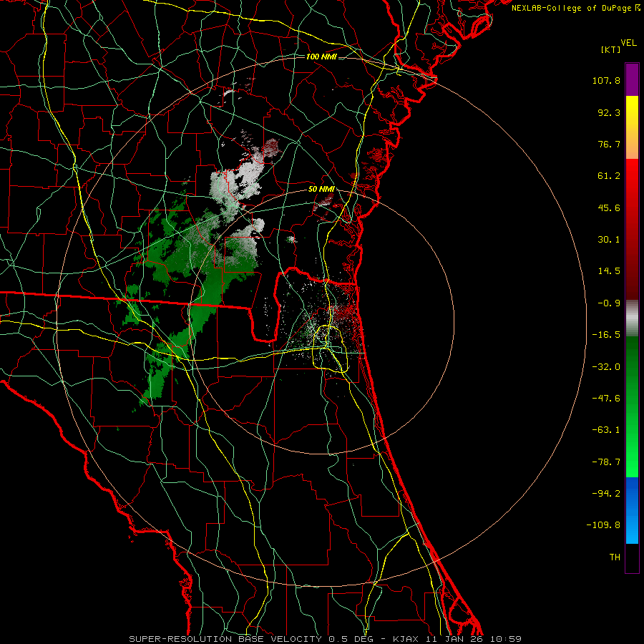Click the purple segment of color bar
Screen dimensions: 644x644
632,79
